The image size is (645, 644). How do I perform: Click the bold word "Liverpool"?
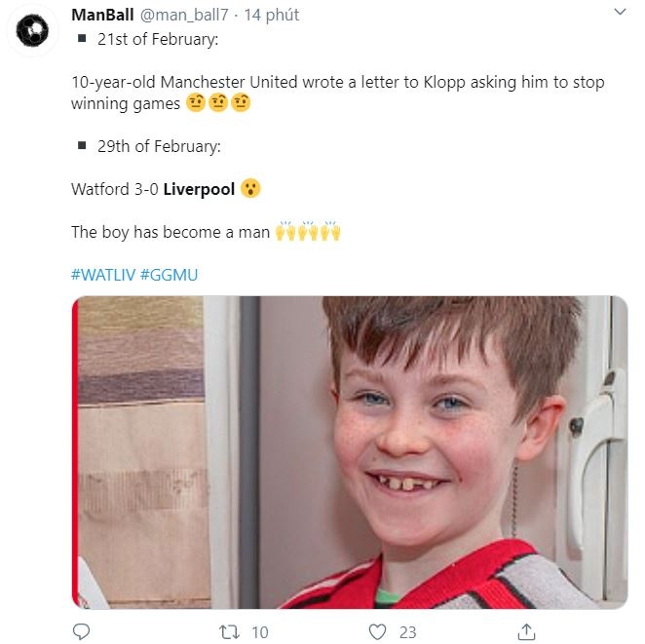(x=199, y=188)
